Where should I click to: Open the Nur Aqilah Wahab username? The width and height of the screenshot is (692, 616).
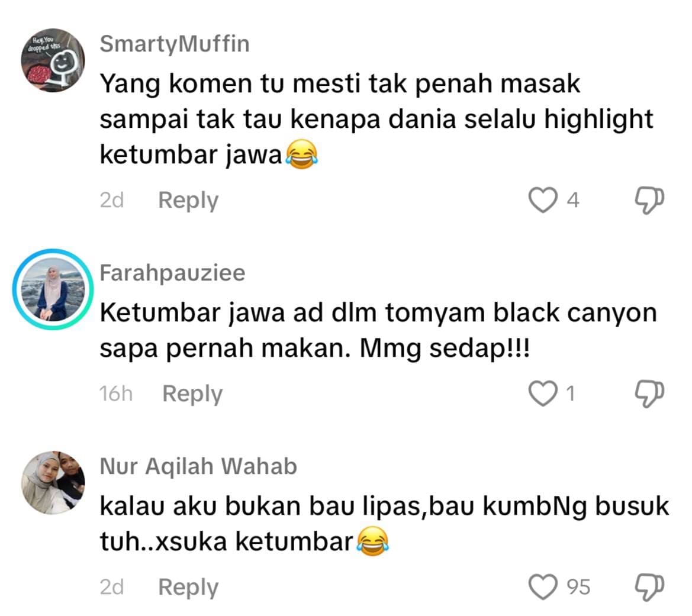tap(198, 466)
